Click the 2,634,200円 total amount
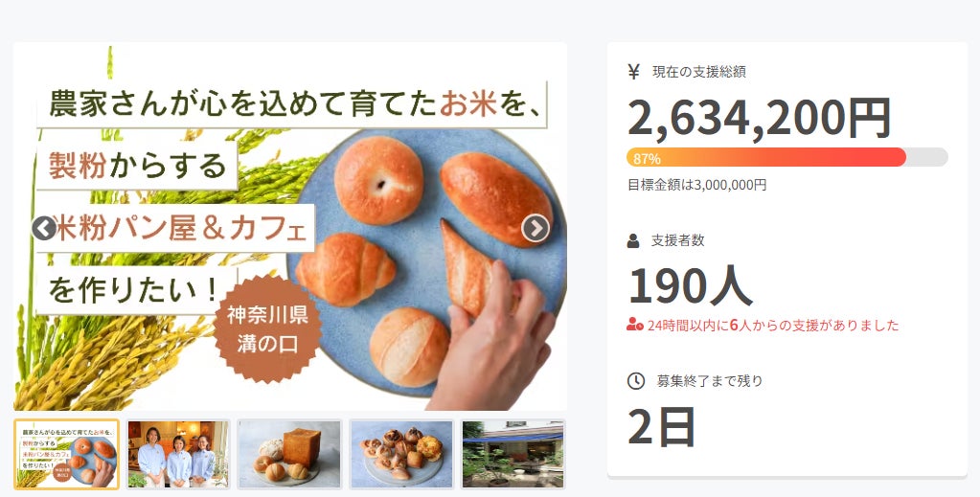 coord(760,118)
